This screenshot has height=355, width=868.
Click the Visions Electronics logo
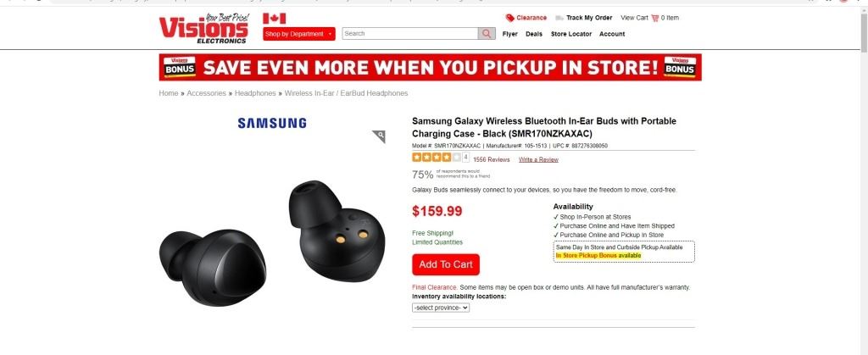pos(202,29)
